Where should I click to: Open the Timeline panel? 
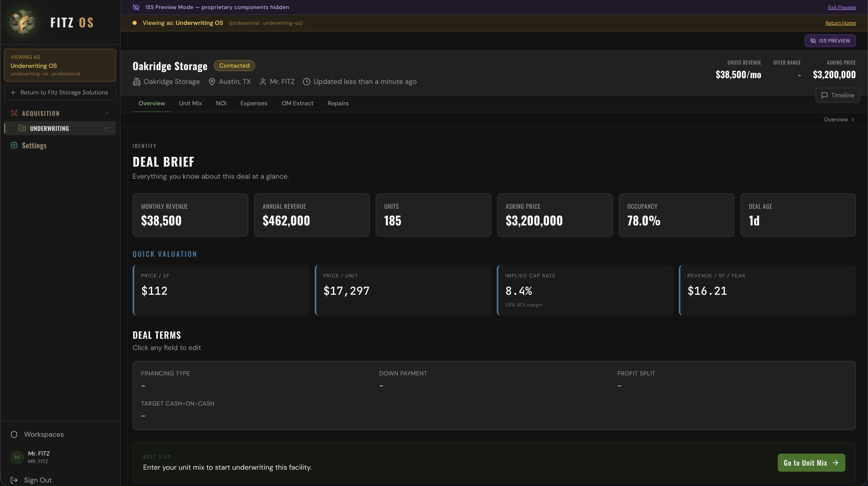[x=838, y=95]
